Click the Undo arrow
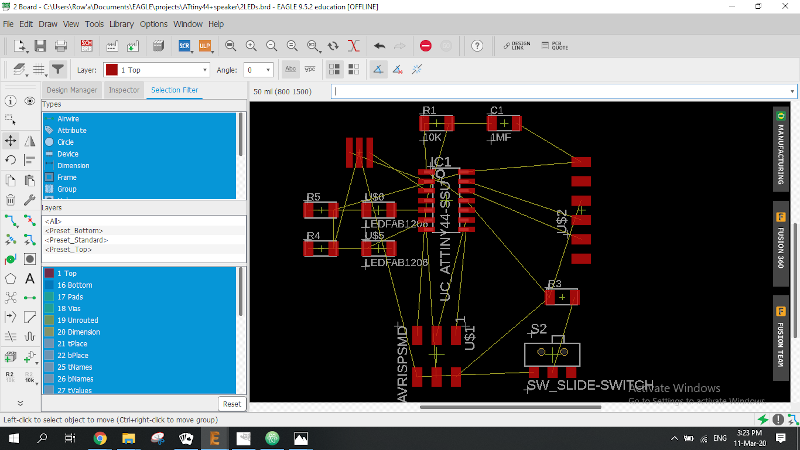Image resolution: width=800 pixels, height=450 pixels. point(379,46)
